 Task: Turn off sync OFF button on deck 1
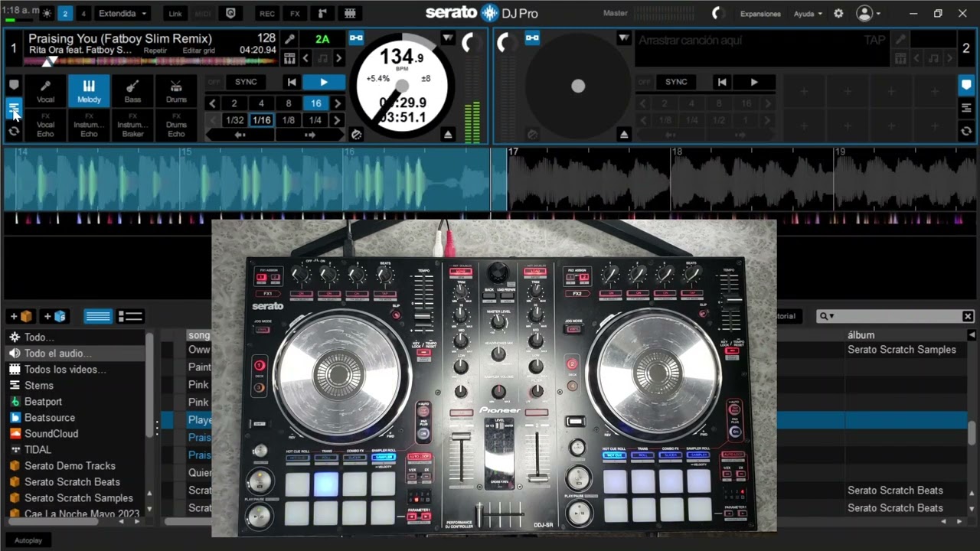pyautogui.click(x=214, y=82)
